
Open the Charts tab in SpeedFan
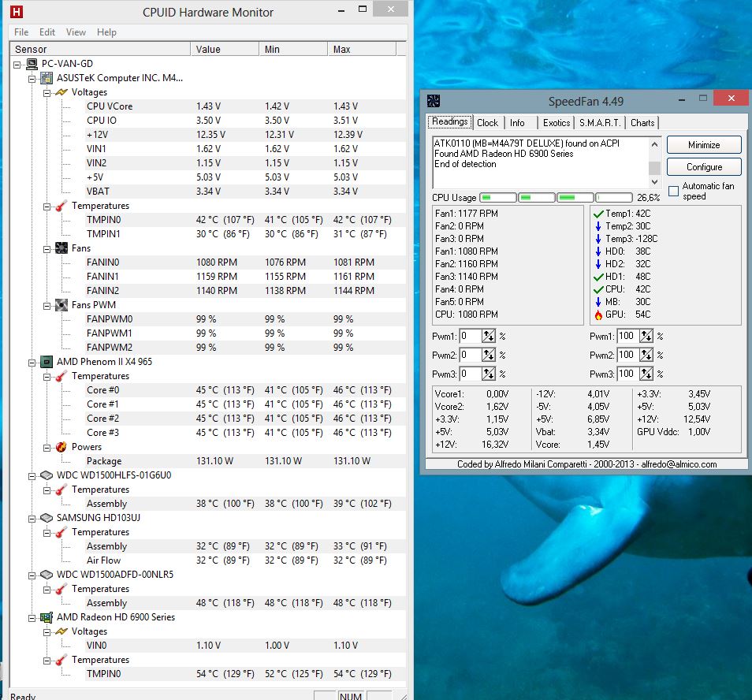coord(642,123)
